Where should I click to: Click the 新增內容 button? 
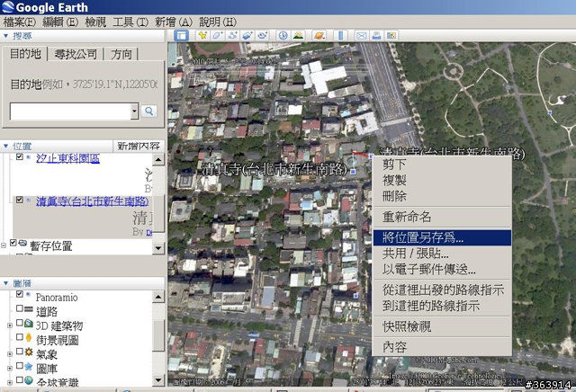139,146
